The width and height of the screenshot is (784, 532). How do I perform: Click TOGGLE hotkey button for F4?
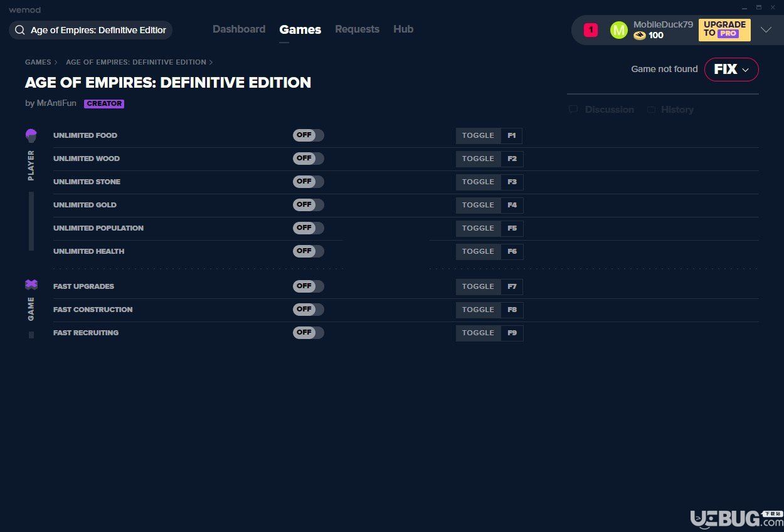[x=479, y=205]
